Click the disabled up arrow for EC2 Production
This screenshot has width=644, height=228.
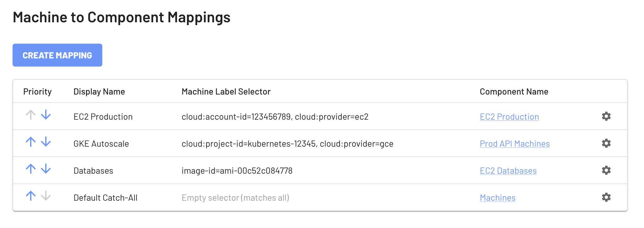31,115
